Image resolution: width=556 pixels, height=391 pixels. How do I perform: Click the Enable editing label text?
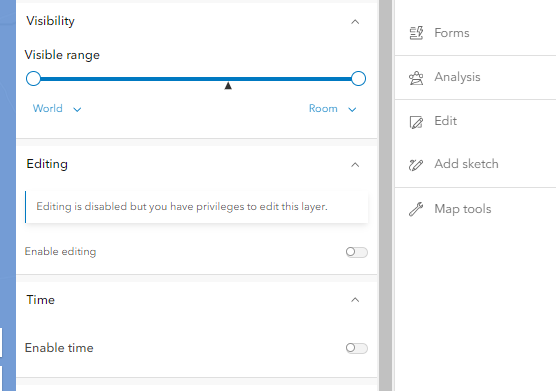coord(60,252)
